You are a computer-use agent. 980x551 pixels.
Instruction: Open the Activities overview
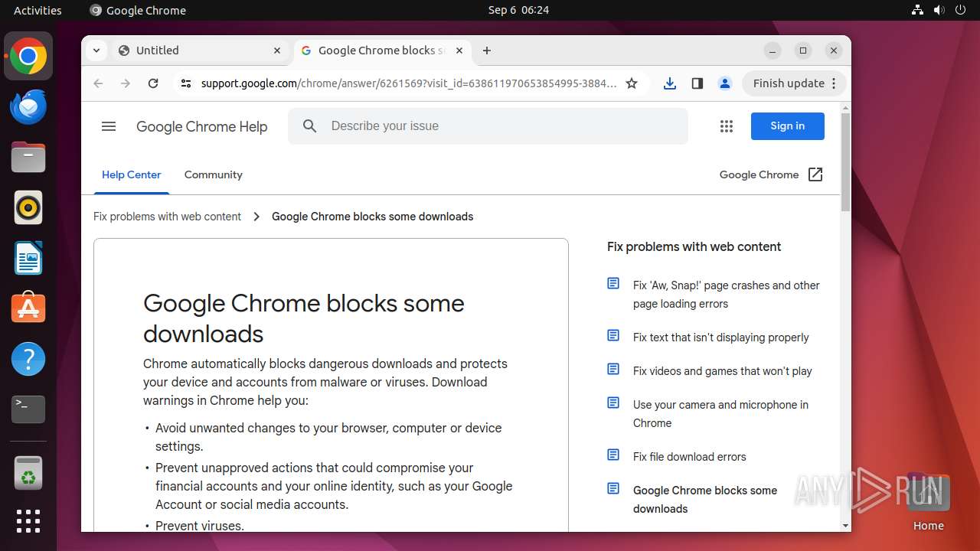click(x=38, y=10)
